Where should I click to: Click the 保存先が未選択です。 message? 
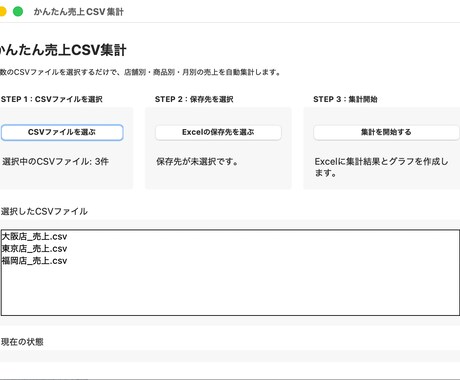coord(197,162)
